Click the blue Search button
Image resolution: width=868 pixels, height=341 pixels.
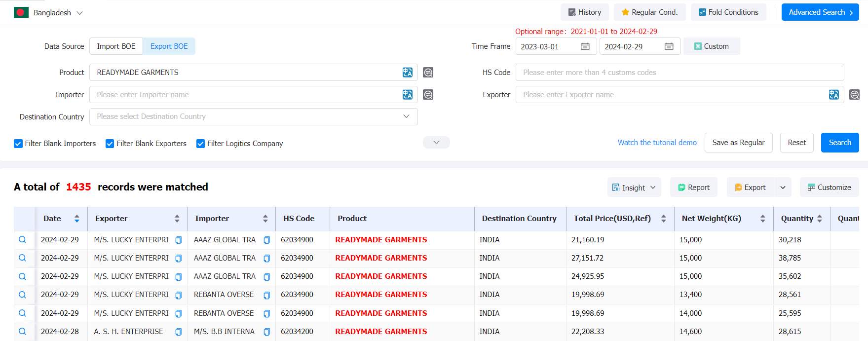839,143
